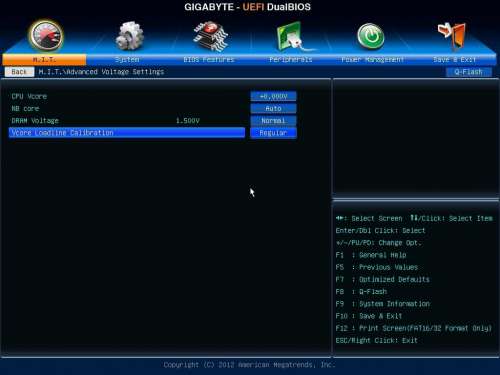Click the GIGABYTE UEFI DualBIOS title
500x375 pixels.
[247, 7]
